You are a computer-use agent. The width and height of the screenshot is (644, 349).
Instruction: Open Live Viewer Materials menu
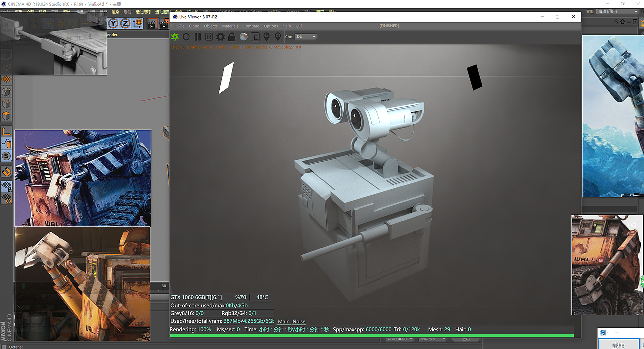point(230,26)
